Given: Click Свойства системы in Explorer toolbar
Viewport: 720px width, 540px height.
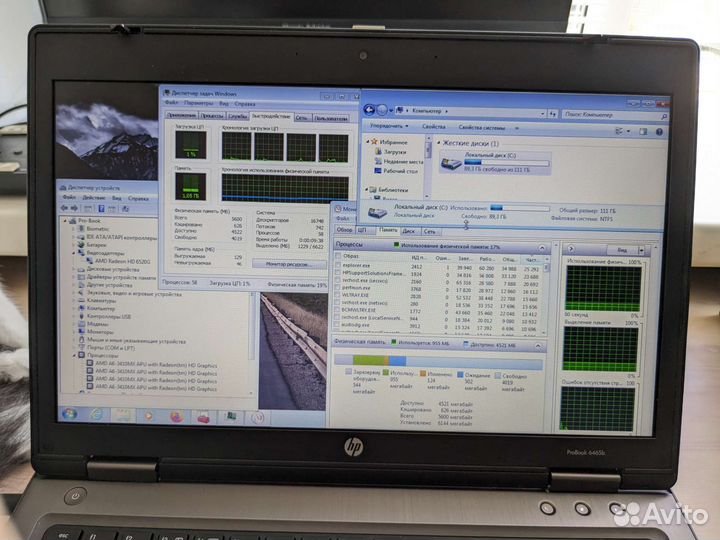Looking at the screenshot, I should pyautogui.click(x=482, y=127).
